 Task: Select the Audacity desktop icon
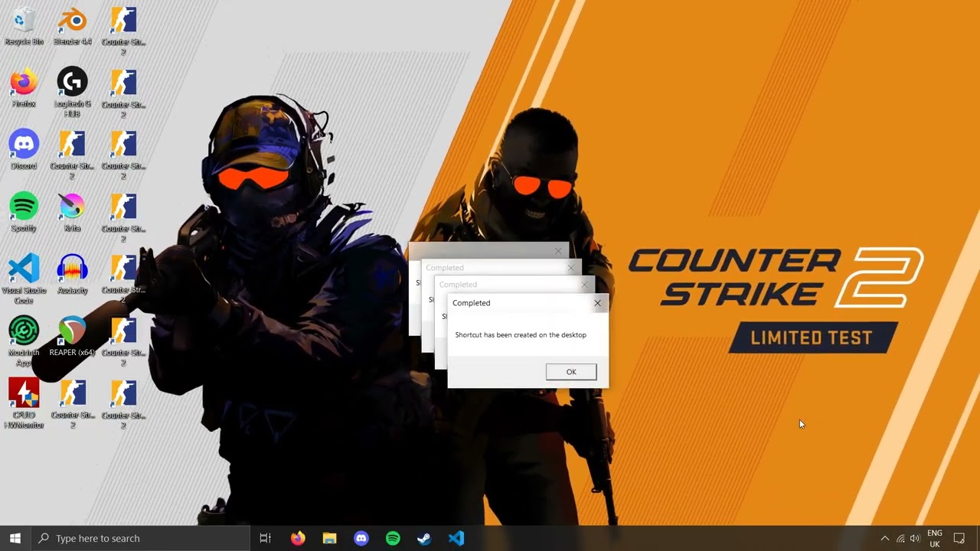pyautogui.click(x=73, y=275)
